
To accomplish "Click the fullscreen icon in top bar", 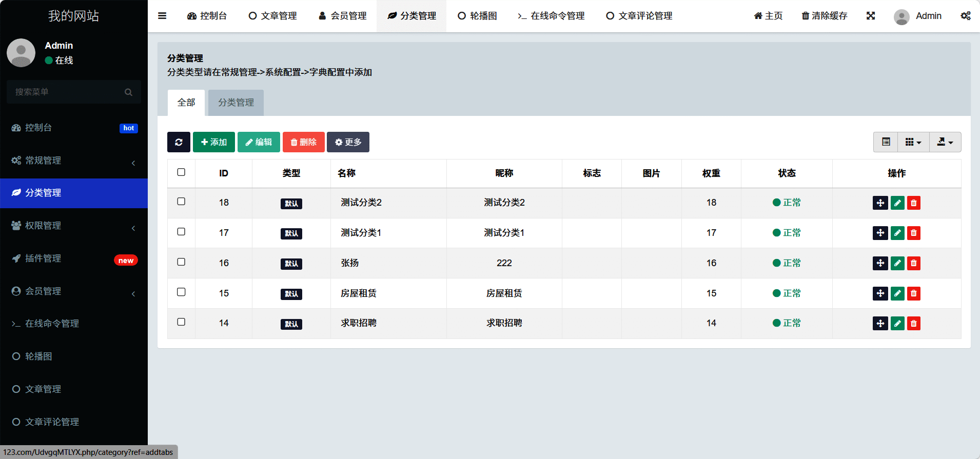I will pyautogui.click(x=871, y=16).
